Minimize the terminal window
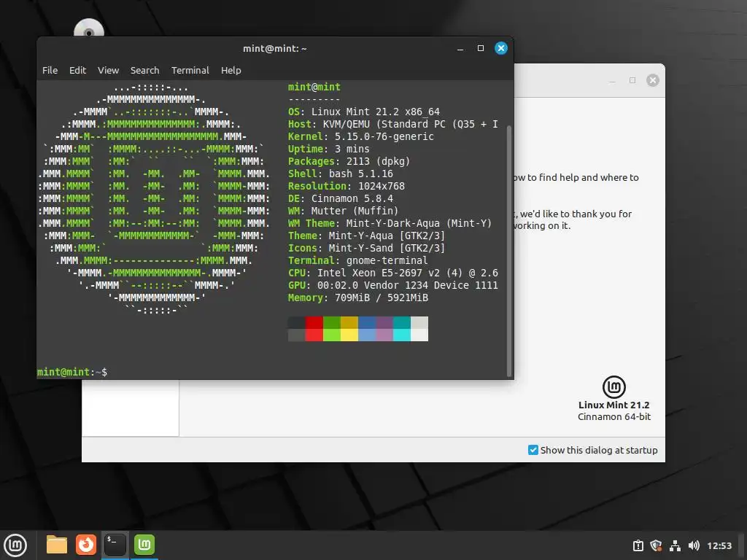Viewport: 747px width, 560px height. (x=460, y=49)
